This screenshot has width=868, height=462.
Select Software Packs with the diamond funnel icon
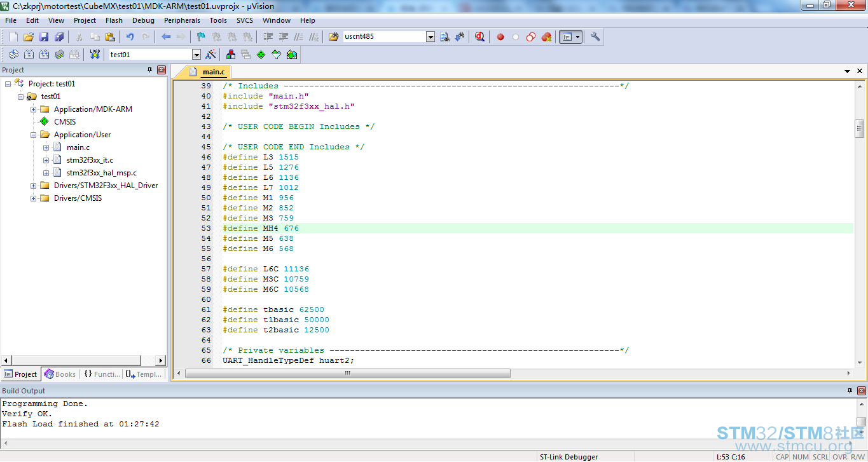point(277,55)
